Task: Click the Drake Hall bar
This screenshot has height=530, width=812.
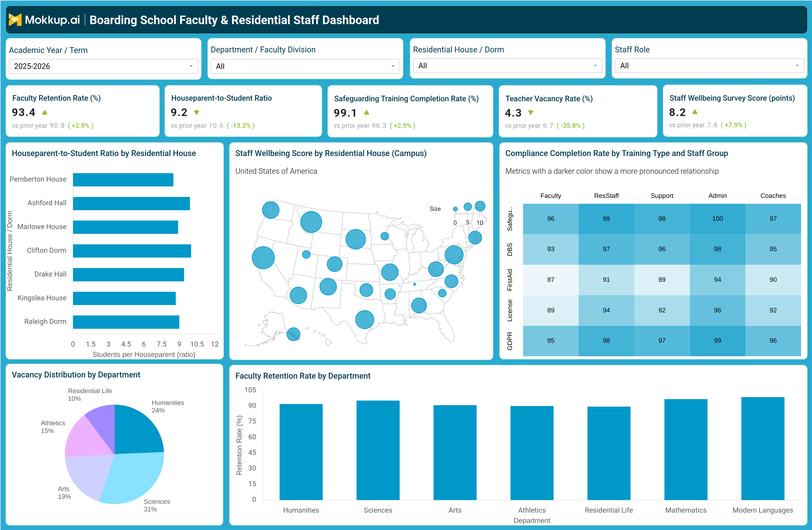Action: pyautogui.click(x=129, y=274)
